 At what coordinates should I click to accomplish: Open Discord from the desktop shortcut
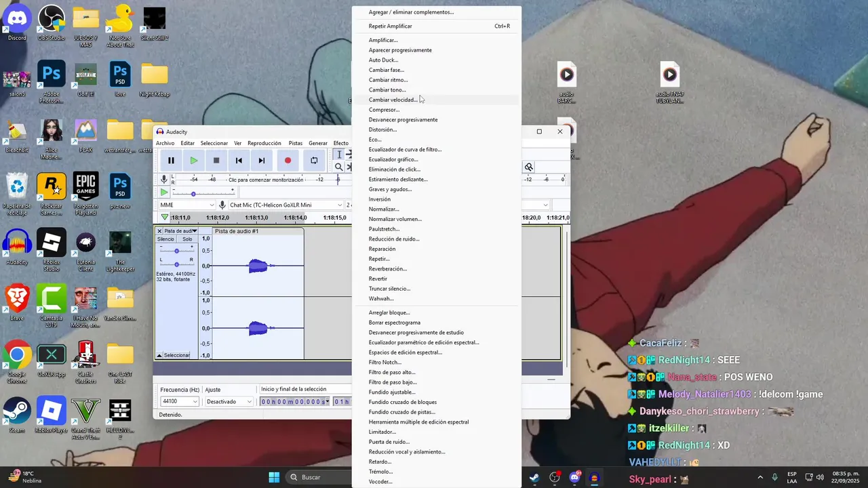[17, 23]
